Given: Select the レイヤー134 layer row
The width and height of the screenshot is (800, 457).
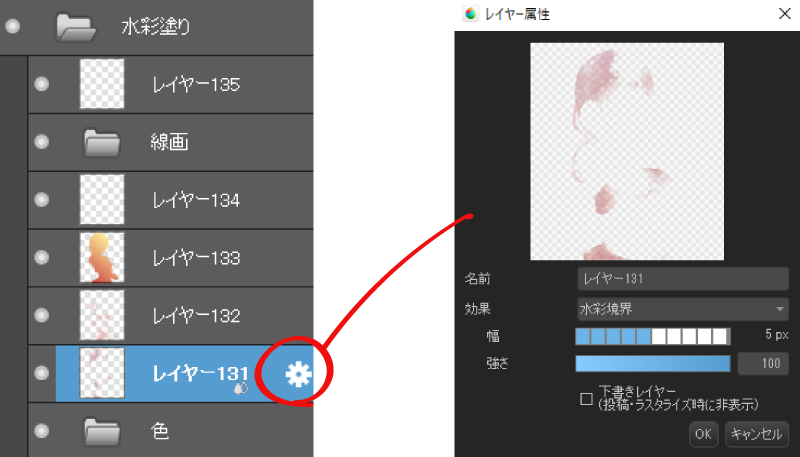Looking at the screenshot, I should pyautogui.click(x=170, y=200).
